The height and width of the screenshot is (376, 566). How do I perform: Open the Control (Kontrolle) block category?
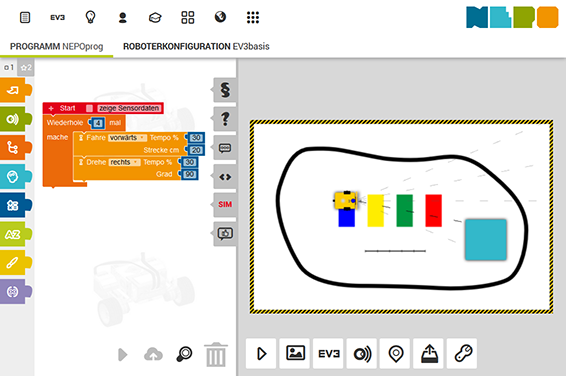pos(14,148)
